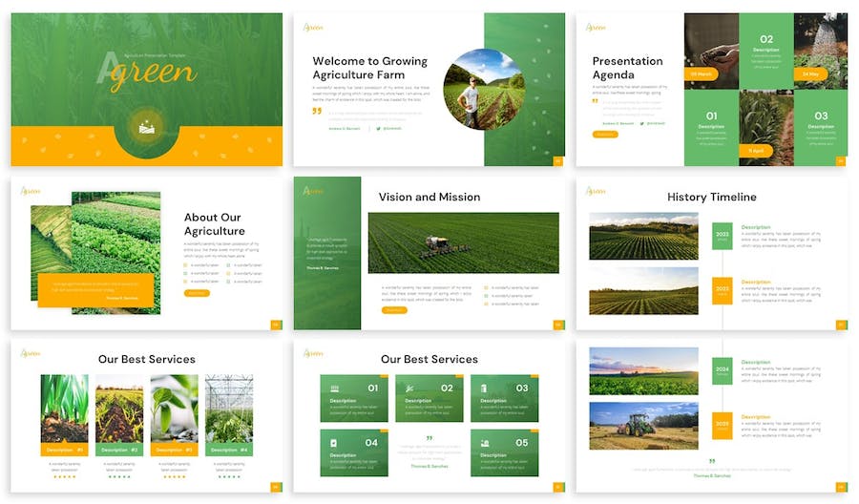Viewport: 859px width, 504px height.
Task: Click the first checkbox bullet on Vision and Mission
Action: click(x=487, y=287)
